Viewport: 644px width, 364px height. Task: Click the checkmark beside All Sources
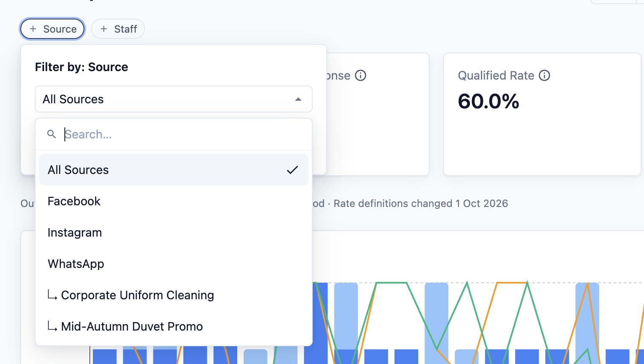pos(292,170)
